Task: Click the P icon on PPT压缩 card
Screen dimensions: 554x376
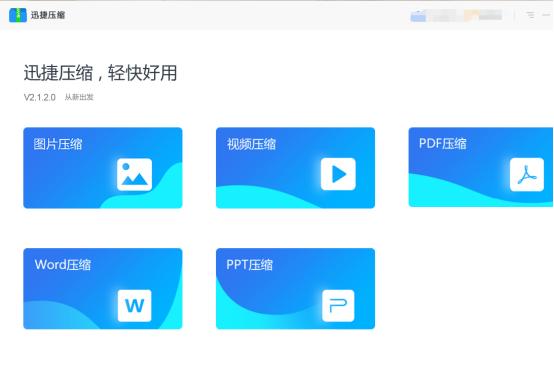Action: tap(338, 306)
